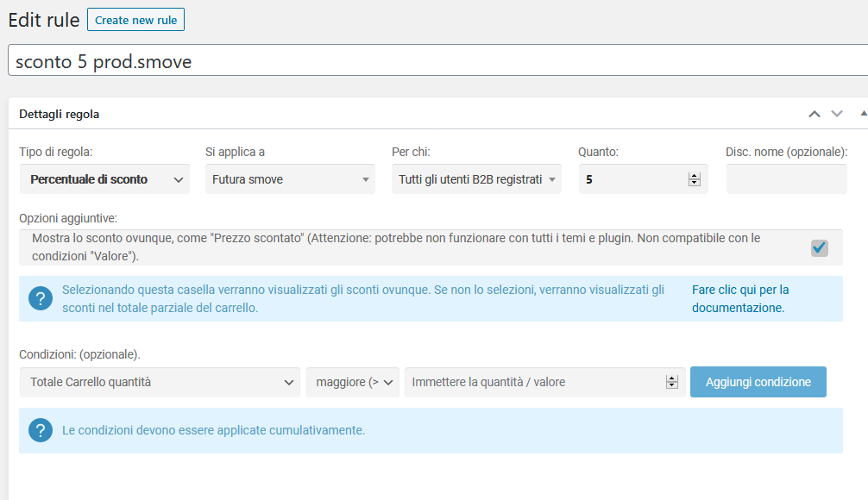Click the 'Edit rule' page heading
The image size is (868, 500).
coord(44,20)
